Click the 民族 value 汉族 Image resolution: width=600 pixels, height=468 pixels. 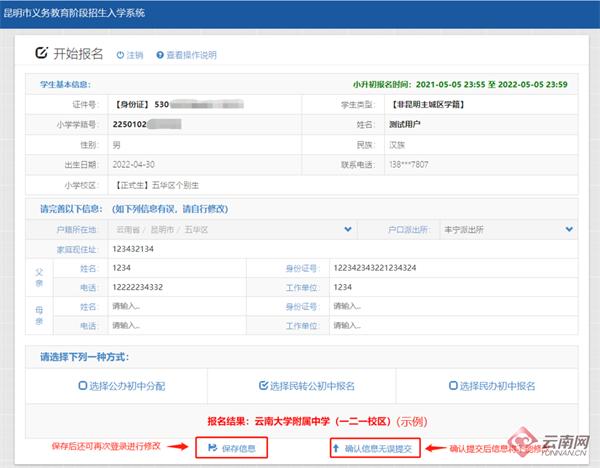(397, 145)
